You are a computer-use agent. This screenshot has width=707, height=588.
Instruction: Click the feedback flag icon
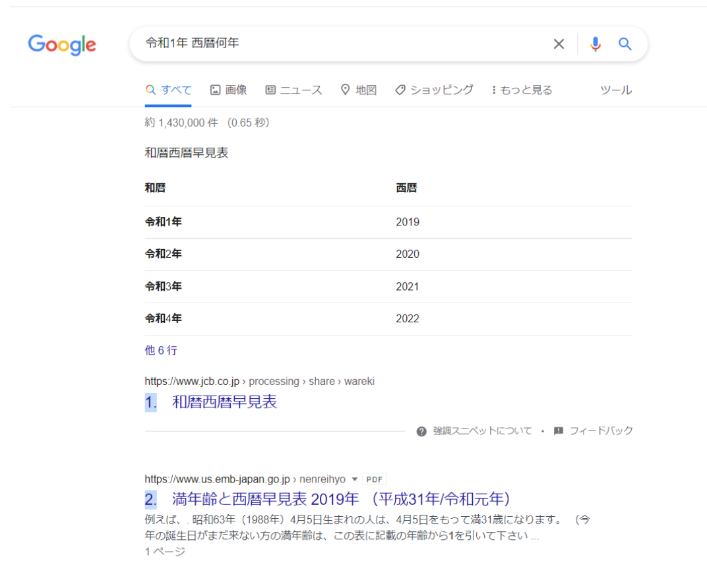pos(559,431)
